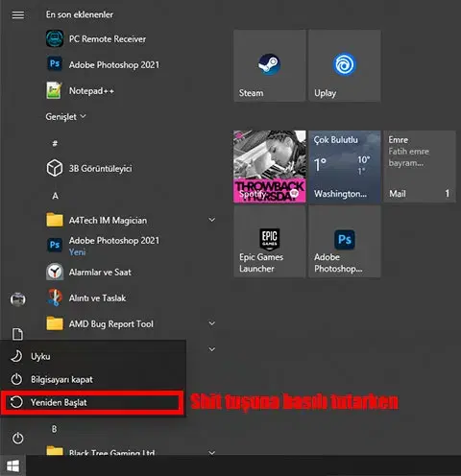Click the A4Tech IM Magician folder icon

[55, 220]
